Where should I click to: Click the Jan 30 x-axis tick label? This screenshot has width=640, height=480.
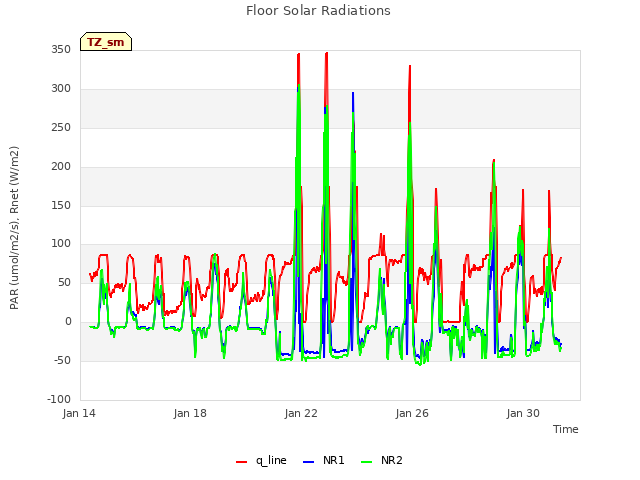pos(523,413)
